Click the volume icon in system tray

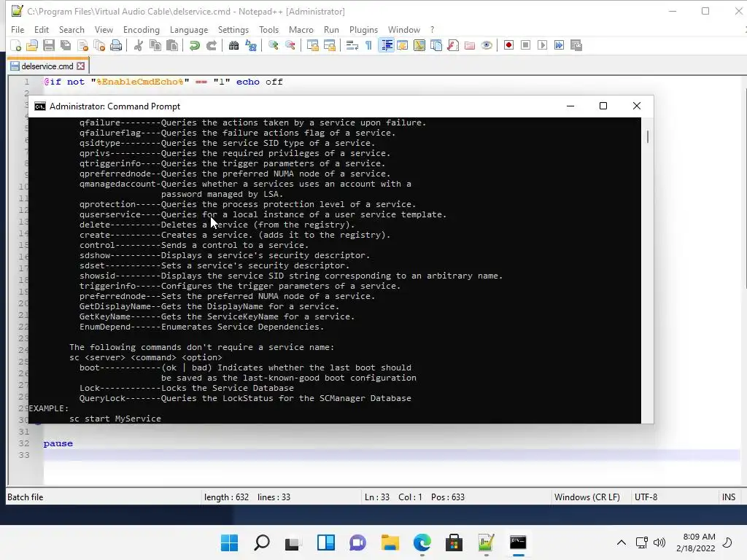(x=659, y=542)
